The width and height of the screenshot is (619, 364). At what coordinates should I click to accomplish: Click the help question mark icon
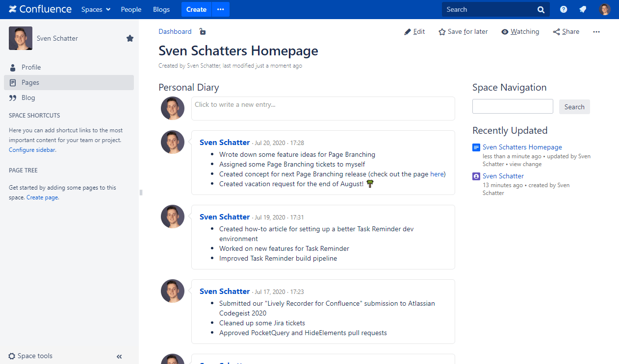pos(564,9)
